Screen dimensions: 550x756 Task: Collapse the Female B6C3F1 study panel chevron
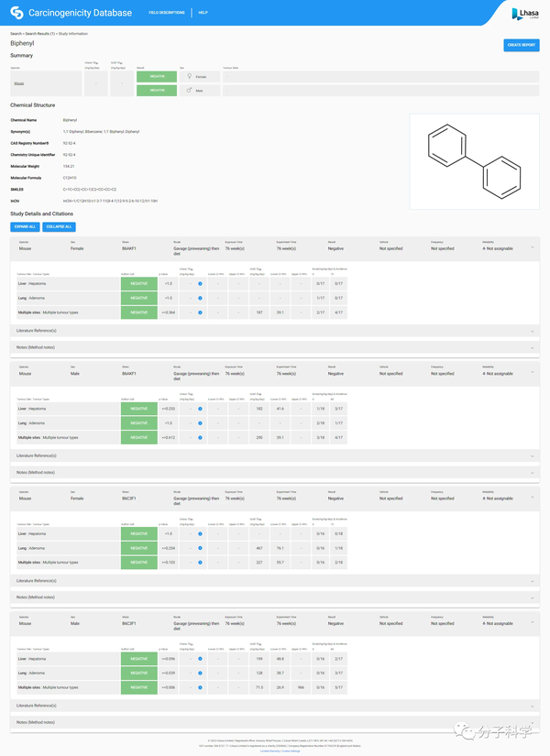tap(533, 497)
